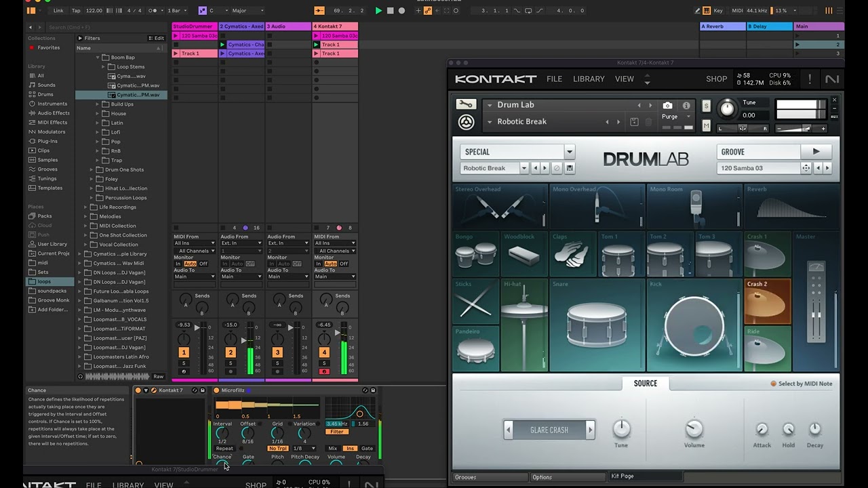Click the Kontakt snapshot camera icon
This screenshot has width=868, height=488.
click(668, 106)
